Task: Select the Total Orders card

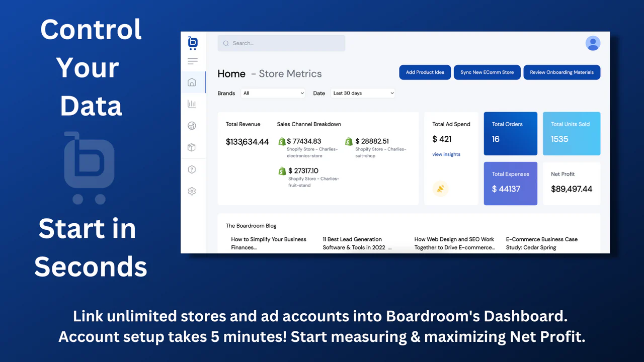Action: (510, 134)
